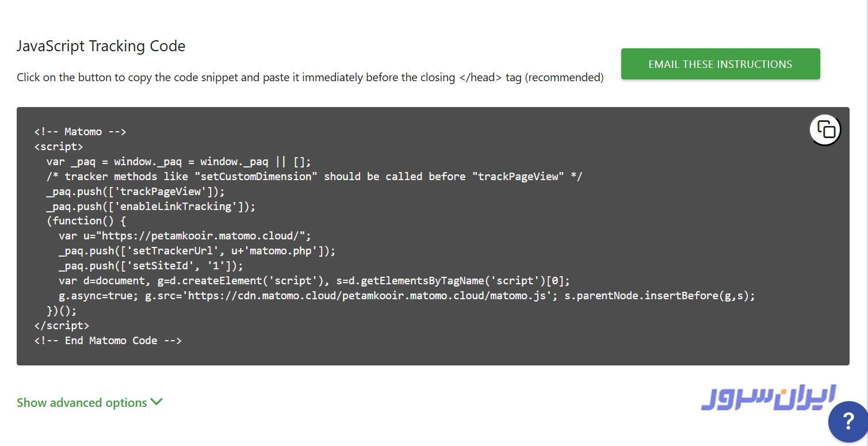The image size is (868, 446).
Task: Click the opening script tag line
Action: coord(59,147)
